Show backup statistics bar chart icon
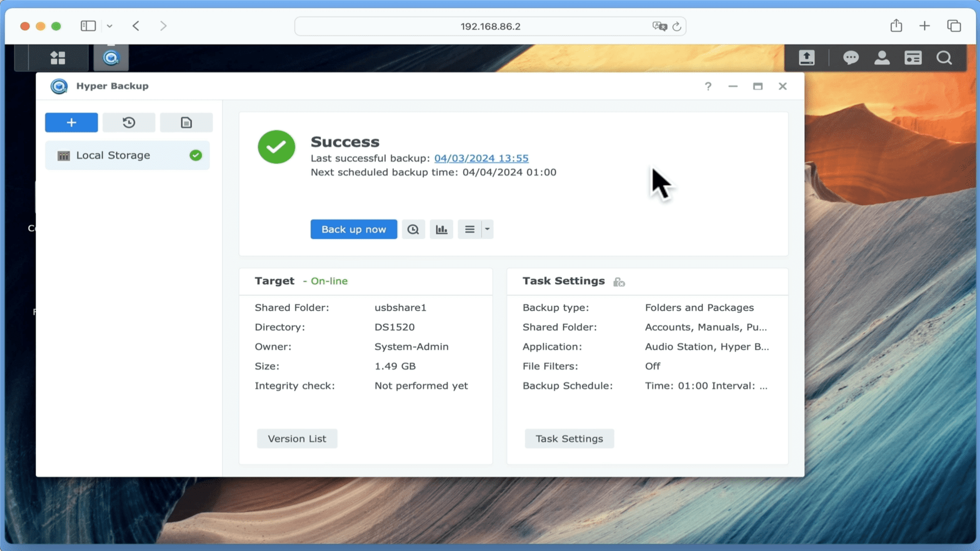Screen dimensions: 980x551 pyautogui.click(x=441, y=230)
